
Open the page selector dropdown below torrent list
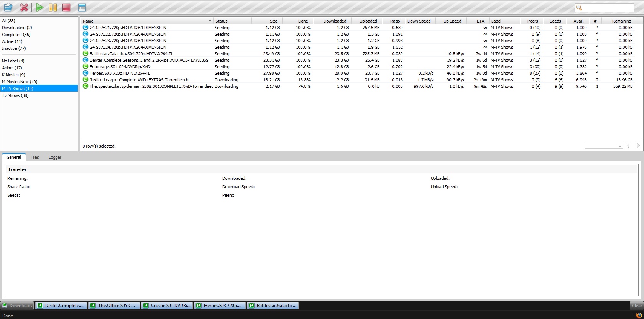(603, 146)
